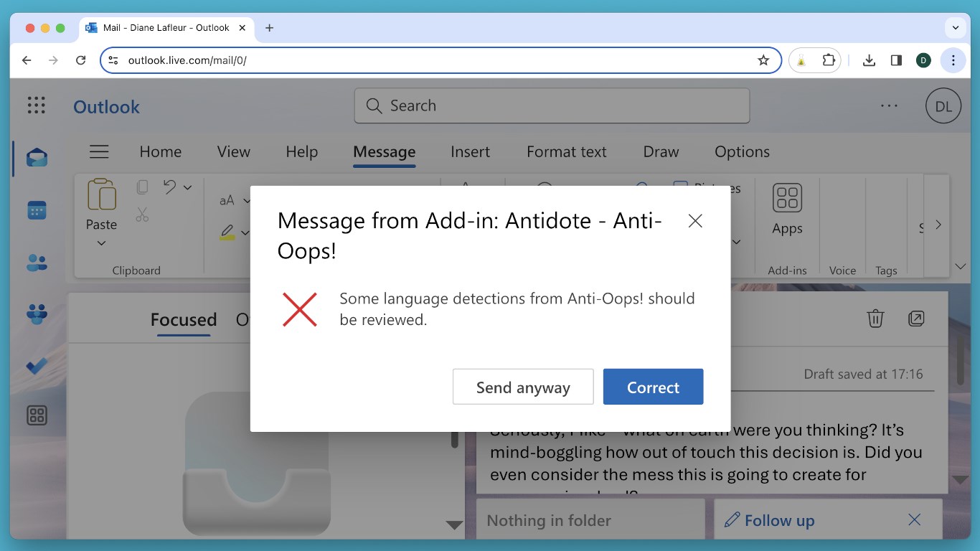Open Groups in the left sidebar

point(37,314)
